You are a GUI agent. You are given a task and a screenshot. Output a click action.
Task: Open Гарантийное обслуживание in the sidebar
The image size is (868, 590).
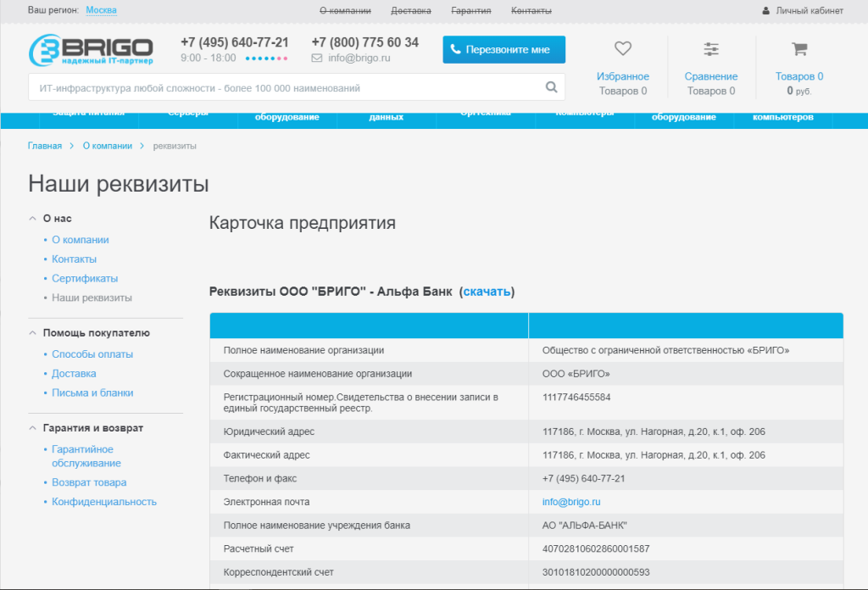(x=86, y=456)
